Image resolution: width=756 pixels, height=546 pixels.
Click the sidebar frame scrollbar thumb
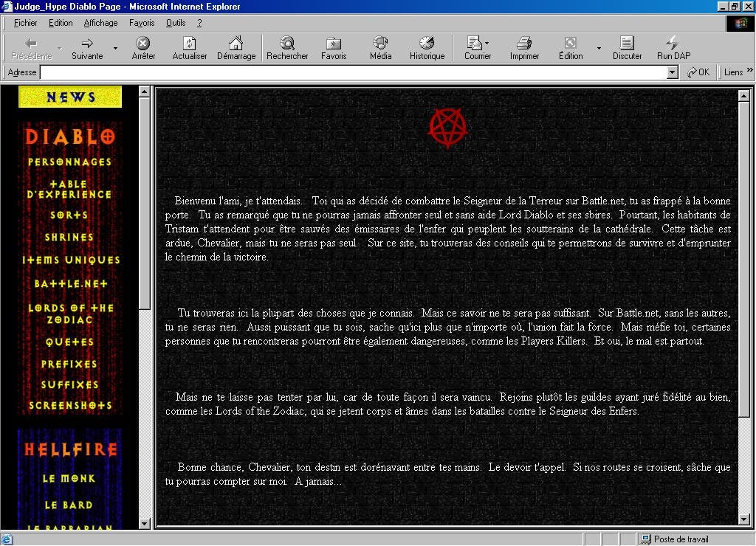coord(144,203)
